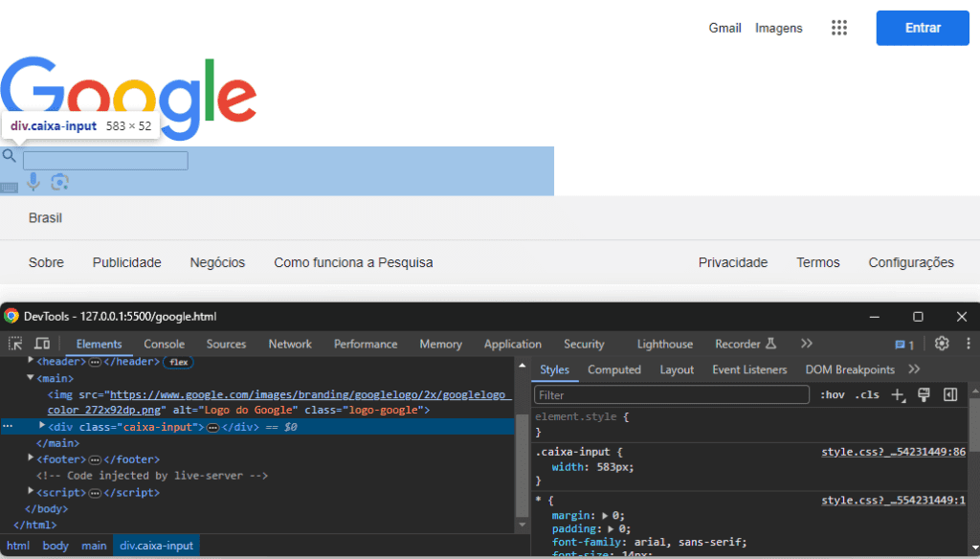Expand hidden panels with the chevron
The width and height of the screenshot is (980, 559).
[807, 343]
